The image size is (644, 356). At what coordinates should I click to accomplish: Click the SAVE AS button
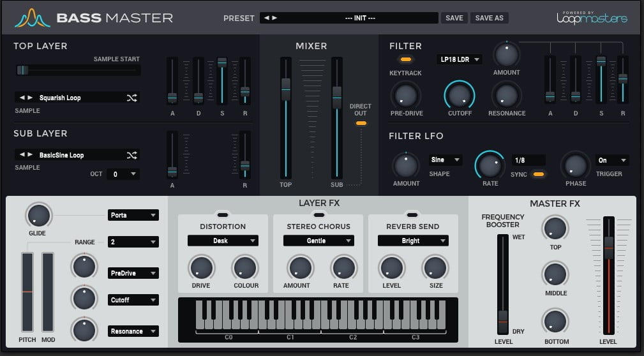490,18
